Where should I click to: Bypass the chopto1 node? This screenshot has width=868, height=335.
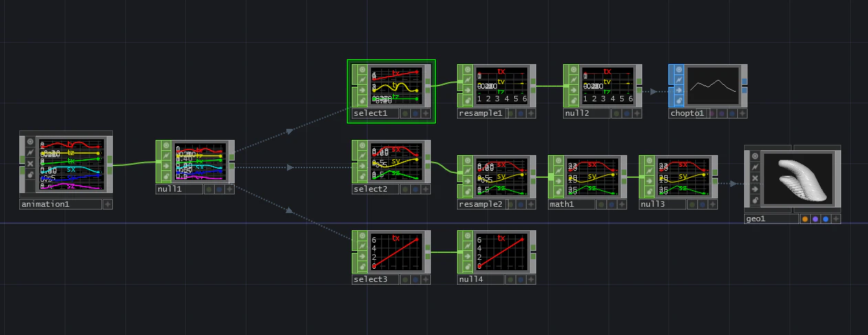(x=679, y=90)
